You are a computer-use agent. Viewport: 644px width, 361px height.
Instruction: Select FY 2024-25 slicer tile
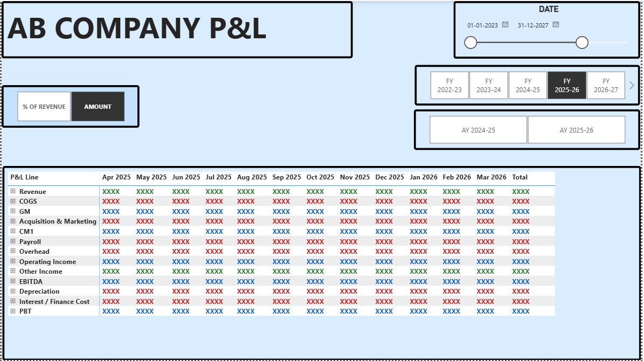pyautogui.click(x=528, y=86)
